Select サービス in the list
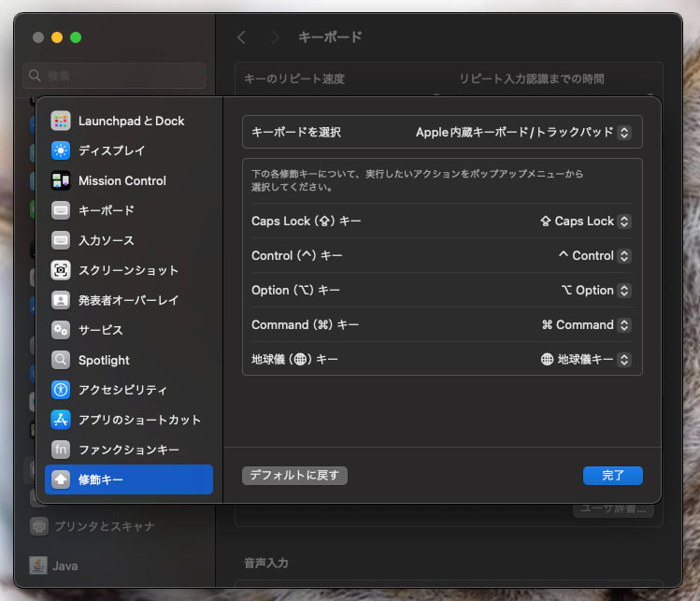 pos(129,331)
